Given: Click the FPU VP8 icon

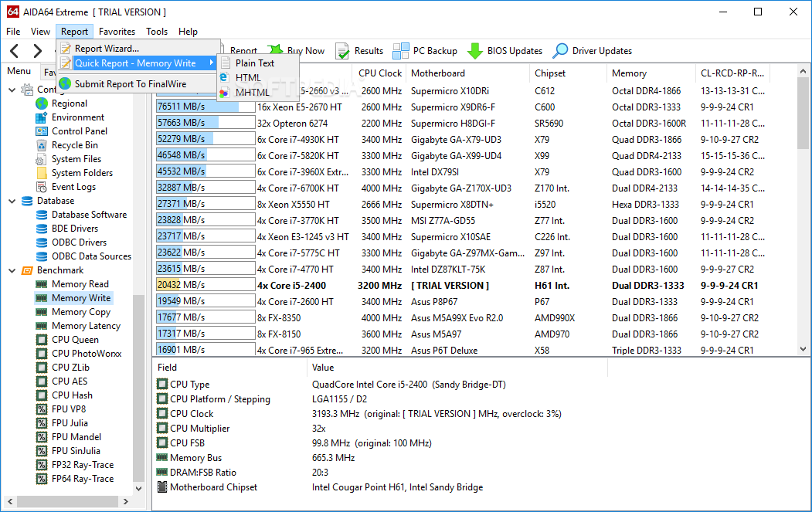Looking at the screenshot, I should point(42,409).
